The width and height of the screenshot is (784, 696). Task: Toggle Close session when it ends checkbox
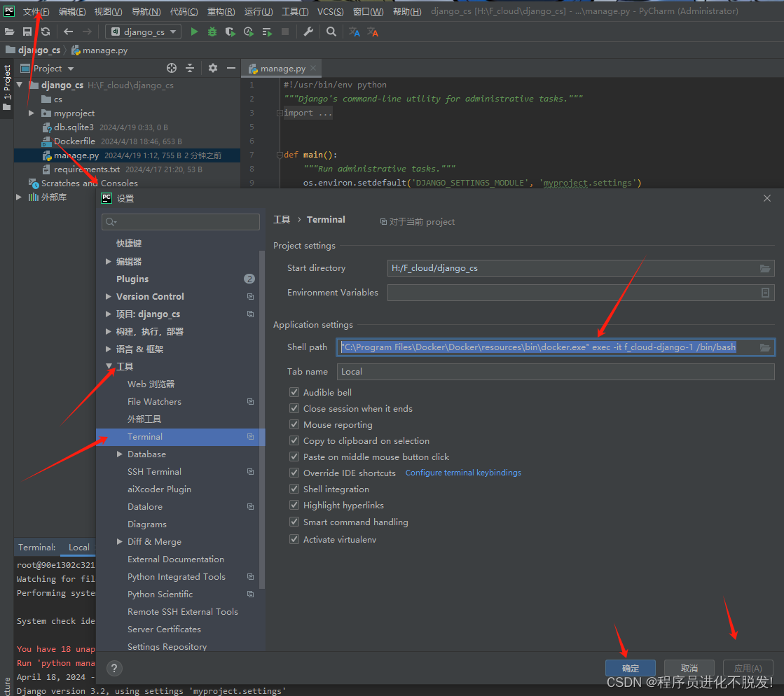click(294, 408)
